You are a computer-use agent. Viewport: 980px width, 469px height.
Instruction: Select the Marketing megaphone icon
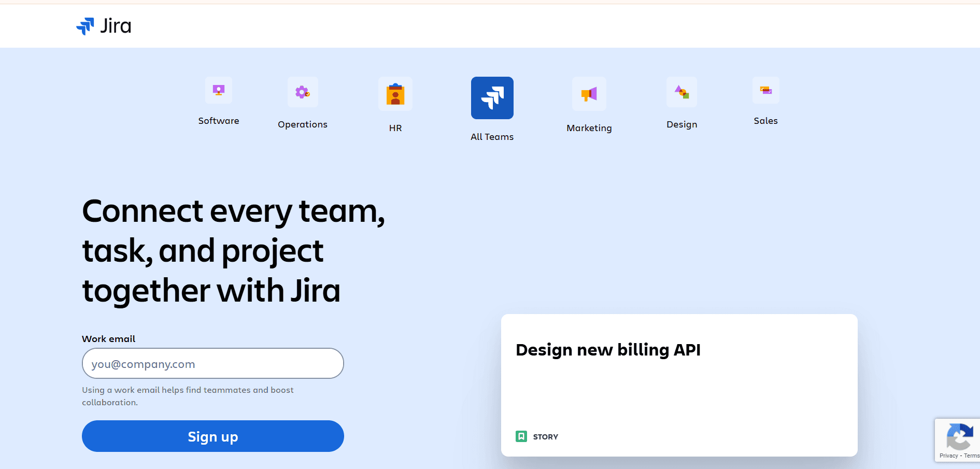click(589, 94)
